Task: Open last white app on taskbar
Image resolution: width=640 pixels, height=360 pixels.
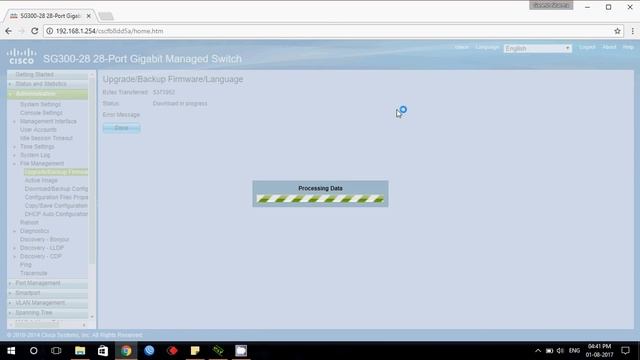Action: click(241, 351)
